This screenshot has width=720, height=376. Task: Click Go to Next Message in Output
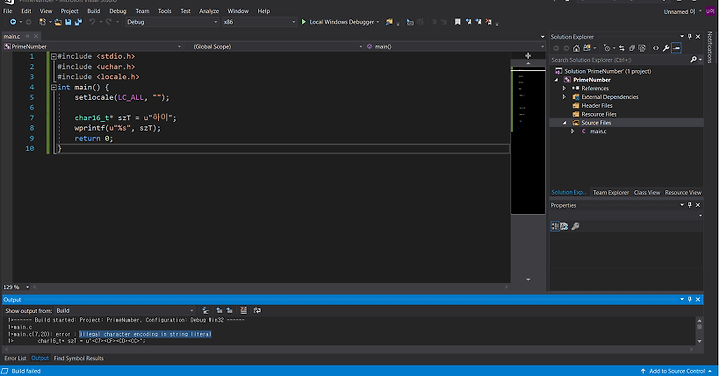(x=229, y=310)
